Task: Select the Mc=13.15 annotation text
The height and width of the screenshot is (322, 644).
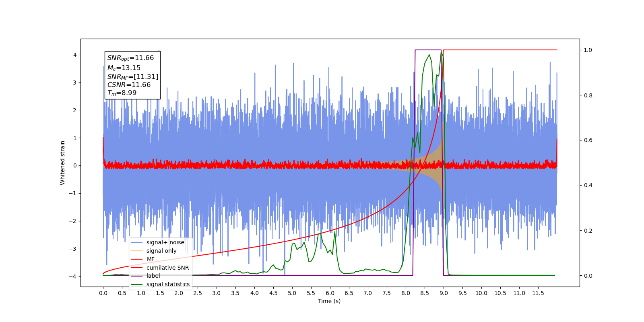Action: click(124, 68)
